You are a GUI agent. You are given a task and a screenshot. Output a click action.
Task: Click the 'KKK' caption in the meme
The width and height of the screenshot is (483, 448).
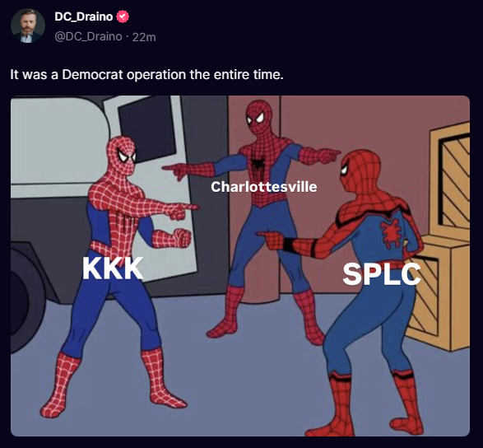(113, 268)
